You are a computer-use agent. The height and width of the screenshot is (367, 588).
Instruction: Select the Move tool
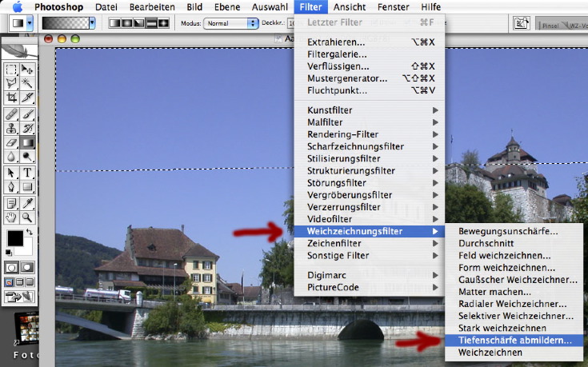tap(28, 69)
